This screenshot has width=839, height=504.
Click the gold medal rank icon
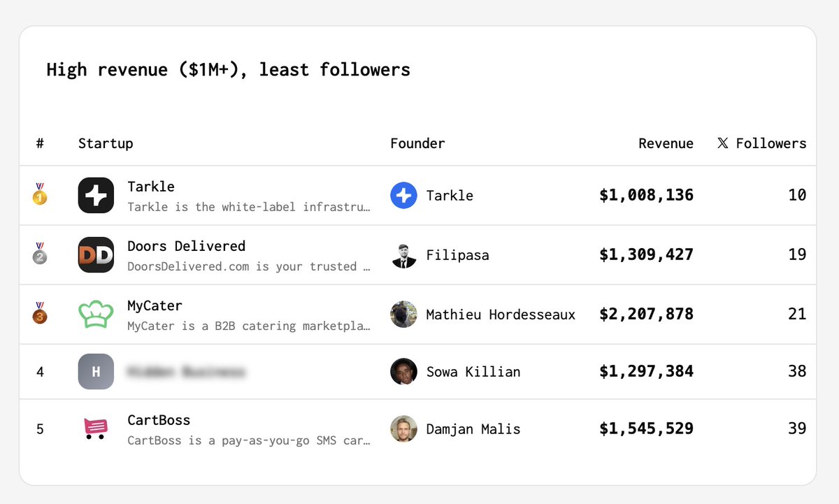40,195
